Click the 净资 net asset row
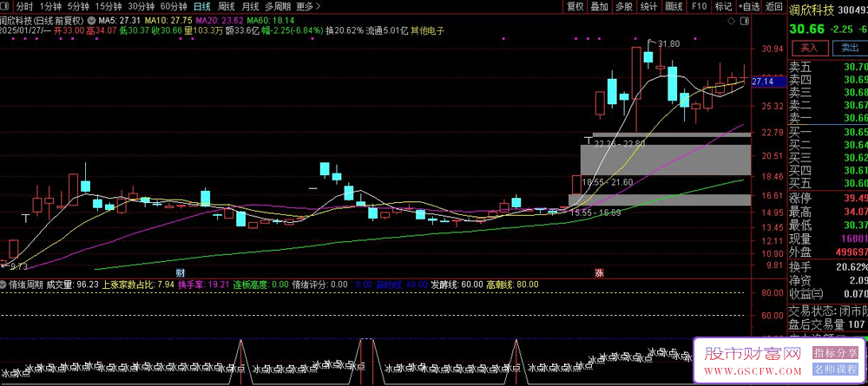Viewport: 868px width, 386px height. pyautogui.click(x=827, y=280)
